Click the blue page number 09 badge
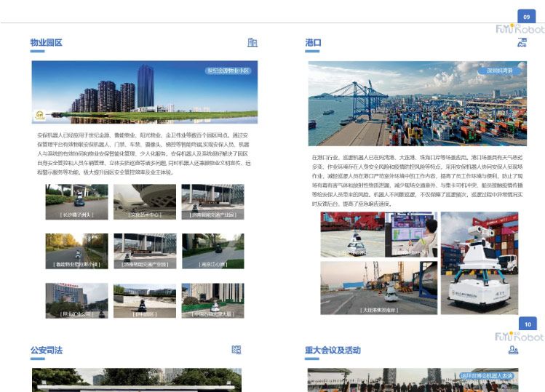Viewport: 545px width, 392px height. (527, 16)
